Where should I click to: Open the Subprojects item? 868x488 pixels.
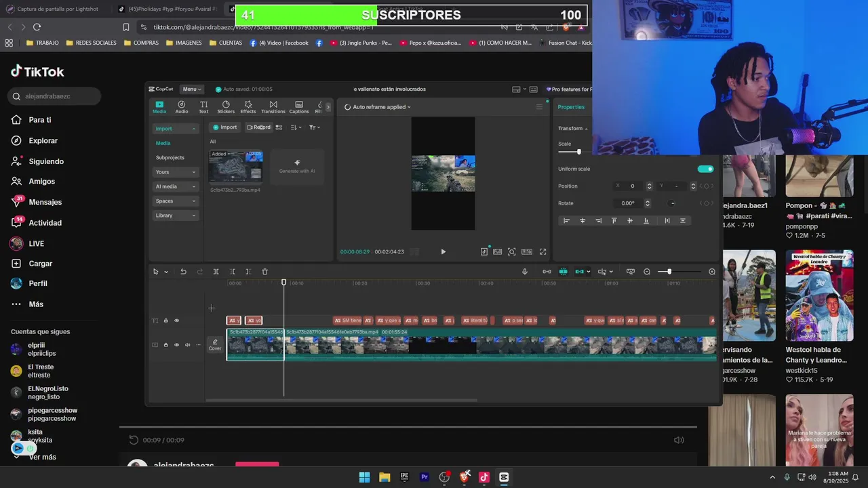[x=170, y=158]
